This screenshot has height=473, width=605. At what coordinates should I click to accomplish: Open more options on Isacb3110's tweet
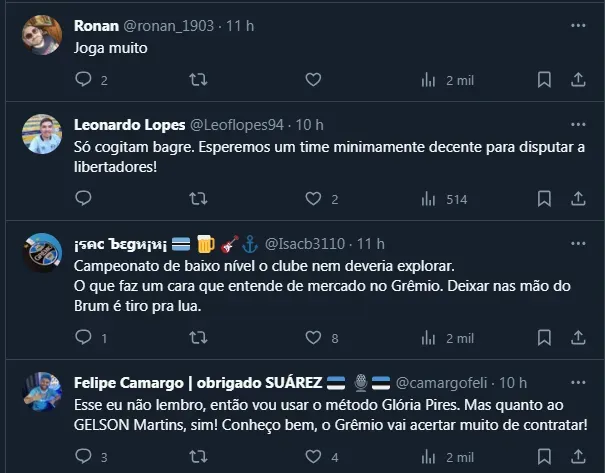(577, 244)
